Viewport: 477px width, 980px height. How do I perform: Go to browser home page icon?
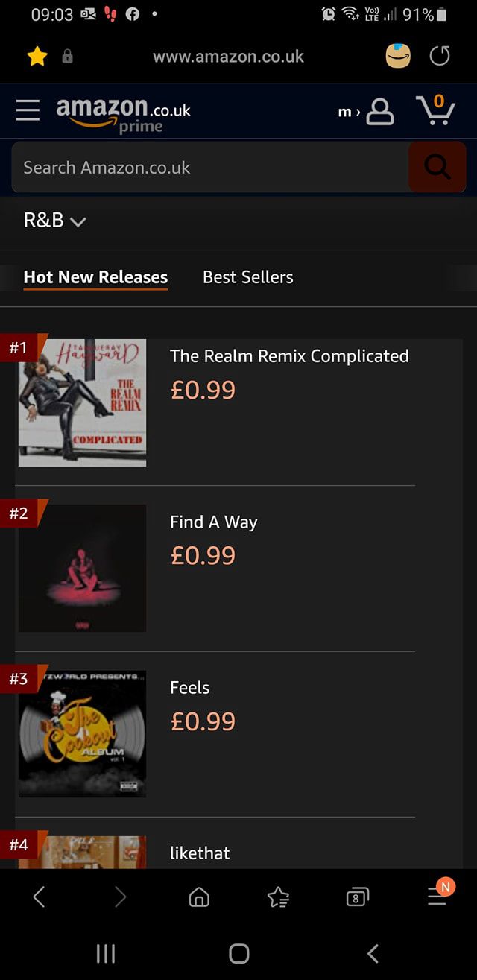click(199, 897)
